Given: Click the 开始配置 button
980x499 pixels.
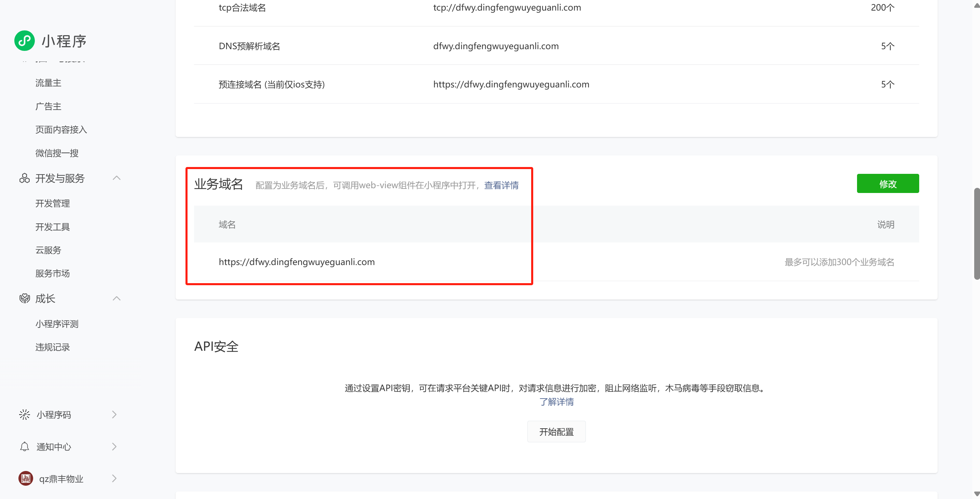Looking at the screenshot, I should click(x=556, y=432).
